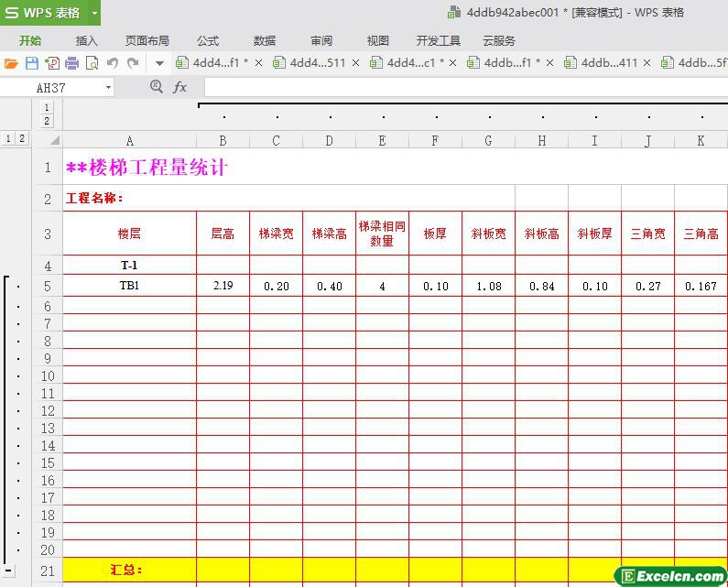The width and height of the screenshot is (728, 587).
Task: Undo the last action
Action: [x=113, y=63]
